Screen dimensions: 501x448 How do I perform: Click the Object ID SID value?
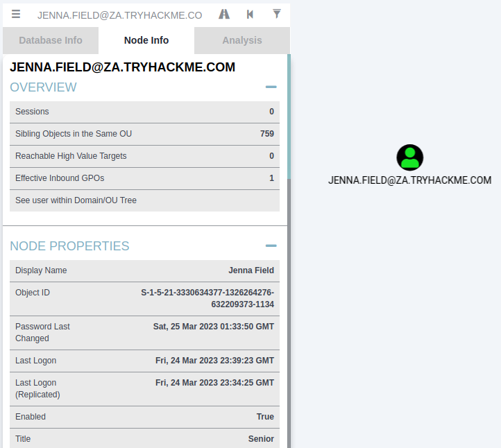[207, 298]
